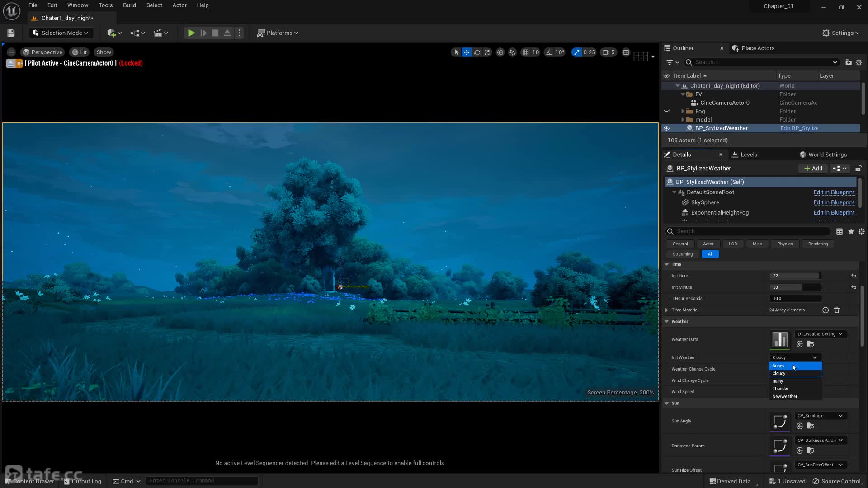
Task: Click the Add component button
Action: [813, 169]
